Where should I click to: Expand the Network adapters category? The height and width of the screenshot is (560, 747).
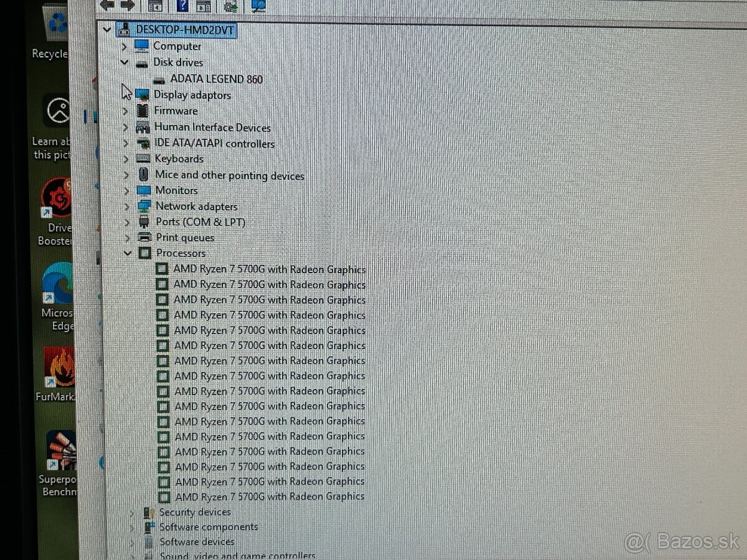click(126, 206)
